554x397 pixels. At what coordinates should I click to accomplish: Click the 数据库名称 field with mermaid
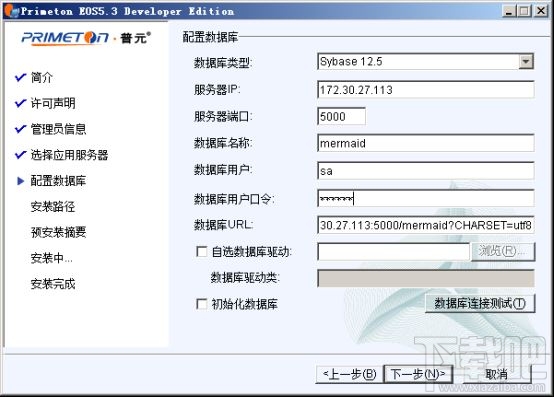[426, 143]
